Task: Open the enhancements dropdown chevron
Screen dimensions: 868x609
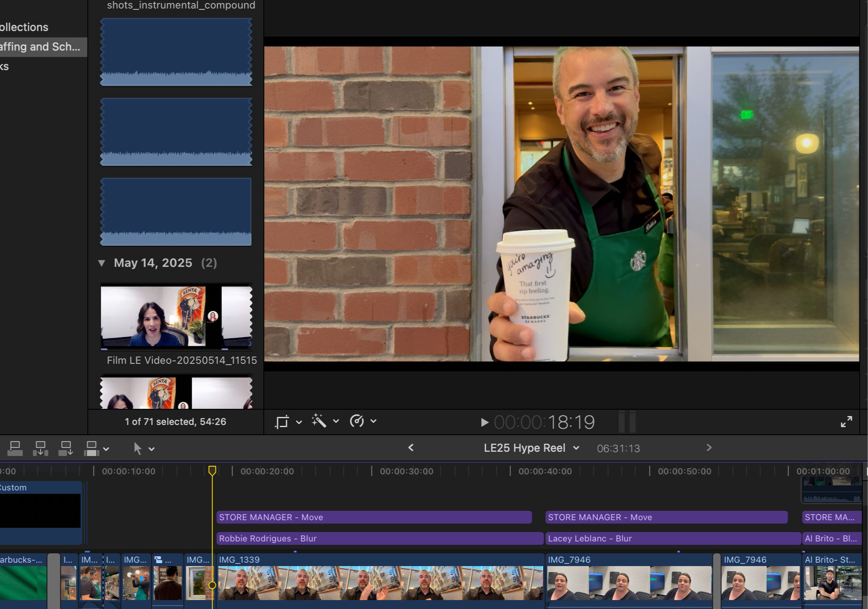Action: [x=336, y=421]
